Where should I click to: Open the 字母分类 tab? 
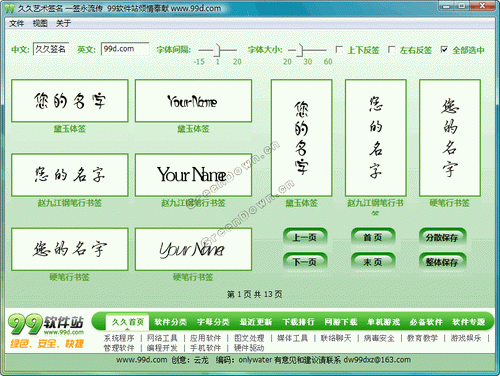(213, 322)
